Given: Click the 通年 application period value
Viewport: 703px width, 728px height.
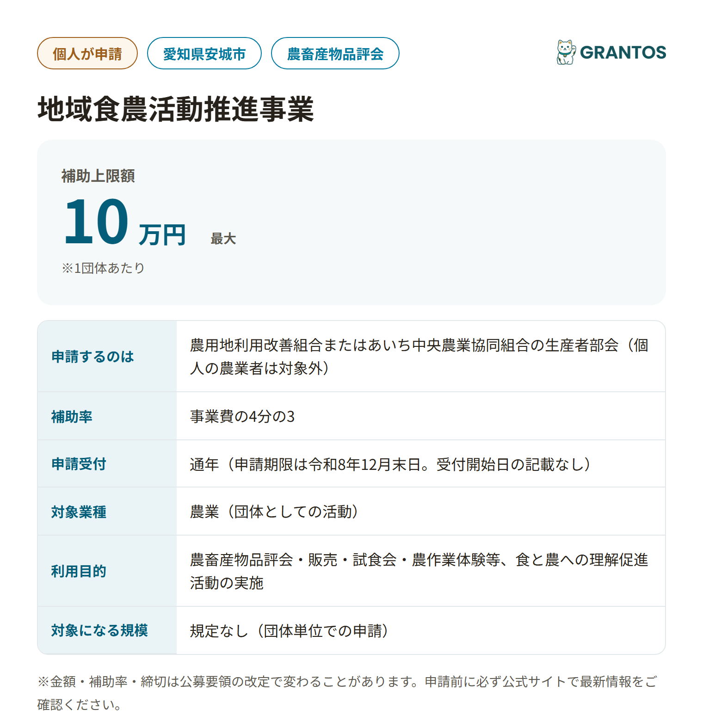Looking at the screenshot, I should coord(390,464).
